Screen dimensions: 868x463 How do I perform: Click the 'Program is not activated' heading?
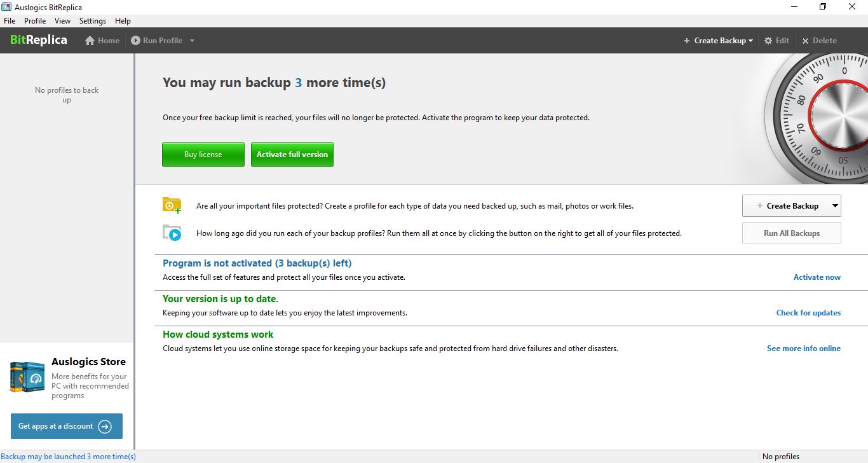pos(257,263)
